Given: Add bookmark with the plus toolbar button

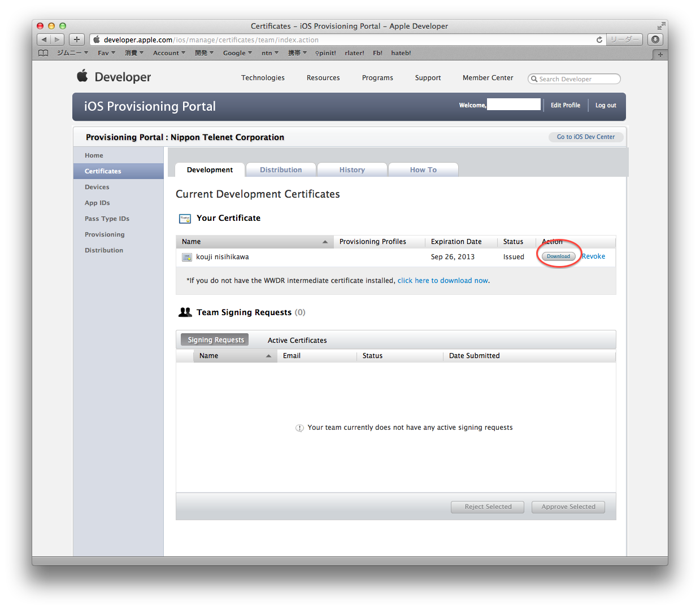Looking at the screenshot, I should (x=77, y=40).
